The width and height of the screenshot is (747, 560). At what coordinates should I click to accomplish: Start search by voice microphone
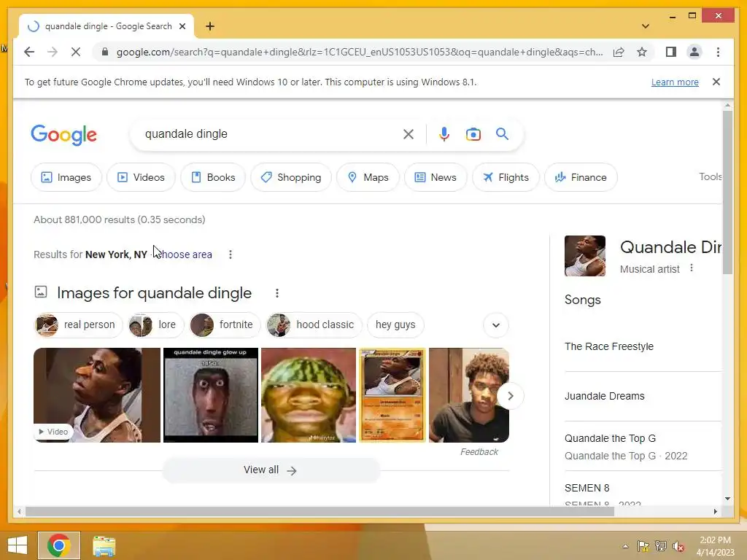[x=444, y=134]
